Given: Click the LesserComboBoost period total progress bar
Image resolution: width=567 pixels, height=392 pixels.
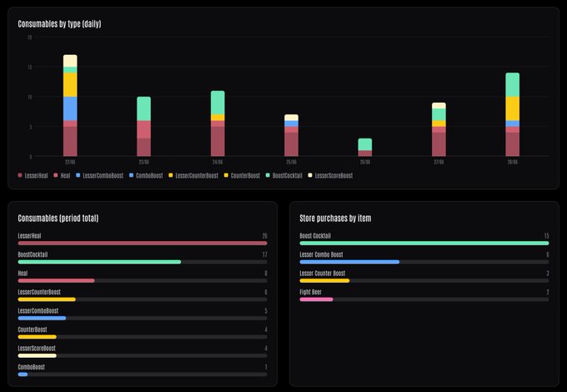Looking at the screenshot, I should pyautogui.click(x=143, y=319).
